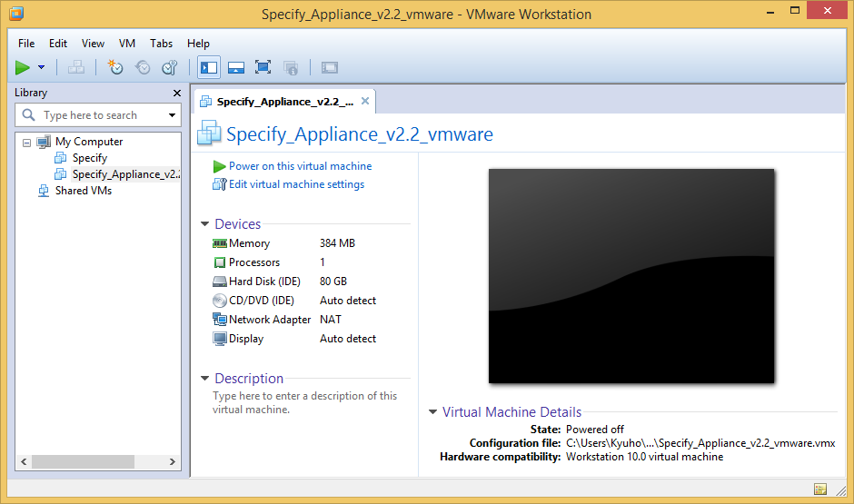
Task: Click the green Power On toolbar icon
Action: (x=23, y=67)
